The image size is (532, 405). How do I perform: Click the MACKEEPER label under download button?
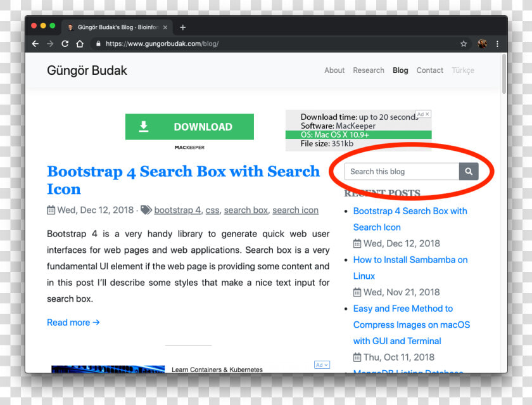189,147
